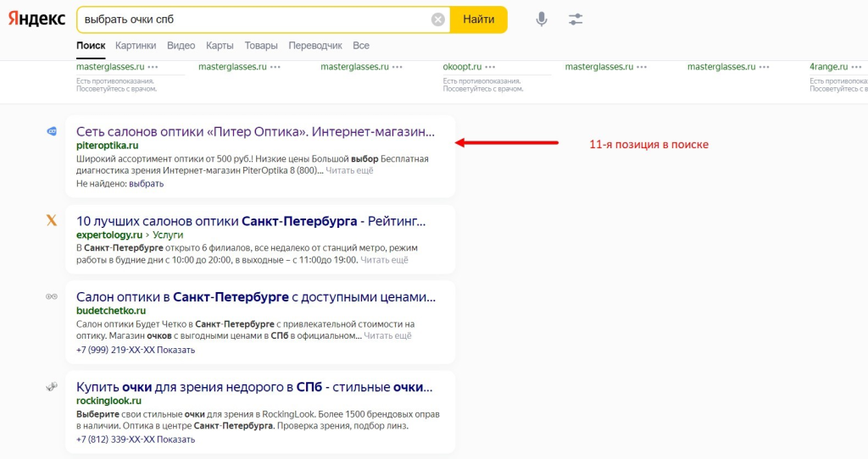Click the expertology.ru green URL
The width and height of the screenshot is (868, 459).
tap(109, 235)
